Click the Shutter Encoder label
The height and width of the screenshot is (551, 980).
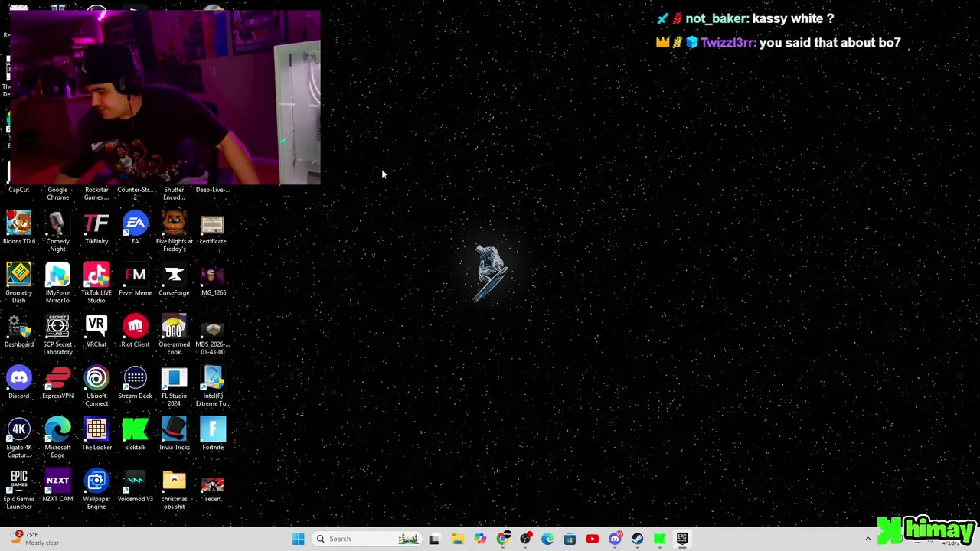(x=174, y=194)
